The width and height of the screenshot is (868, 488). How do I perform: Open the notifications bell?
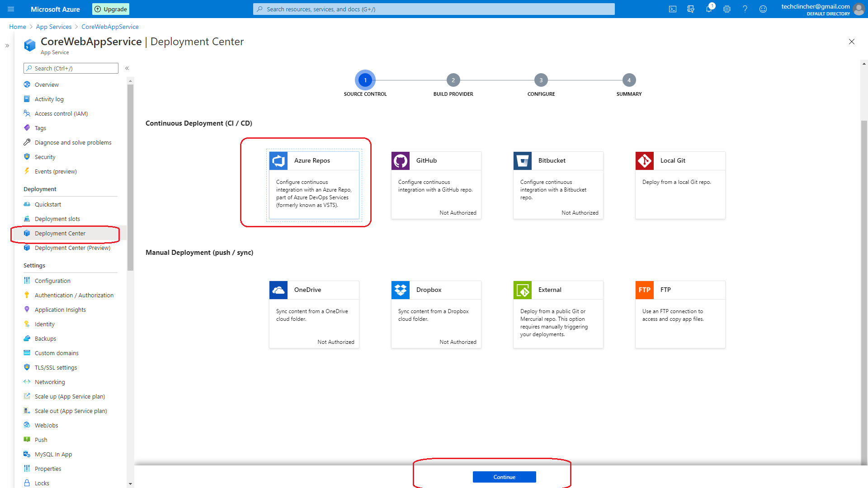709,9
